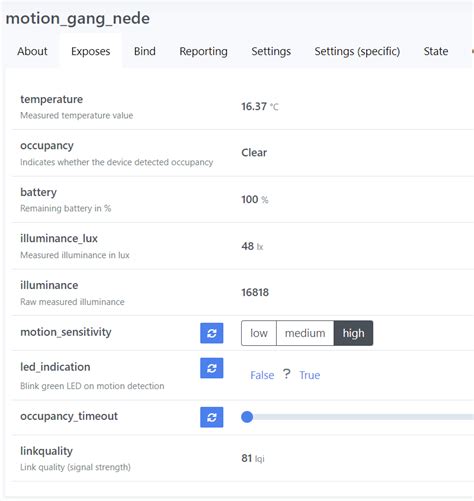Viewport: 474px width, 501px height.
Task: Switch to the State tab
Action: [436, 51]
